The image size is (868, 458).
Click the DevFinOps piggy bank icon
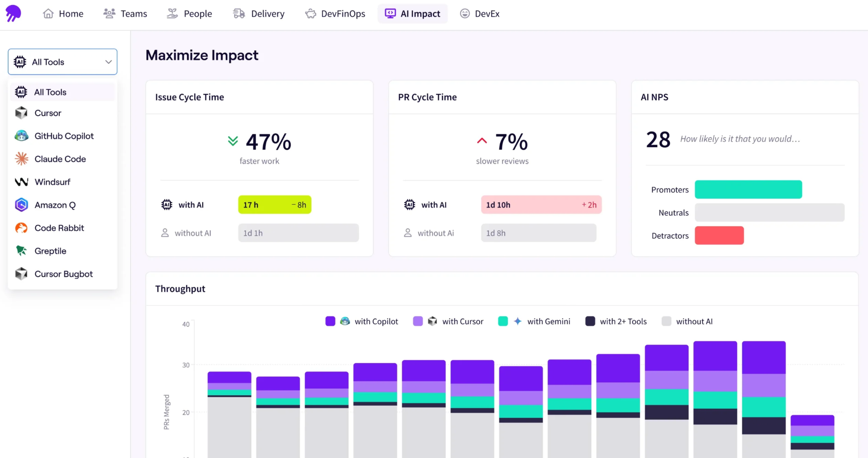tap(311, 14)
